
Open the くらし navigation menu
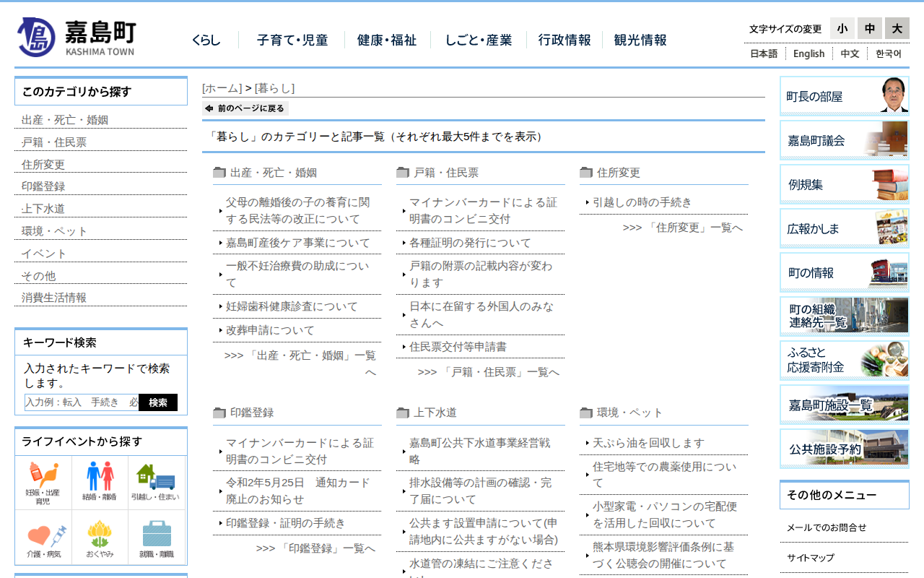(x=206, y=40)
